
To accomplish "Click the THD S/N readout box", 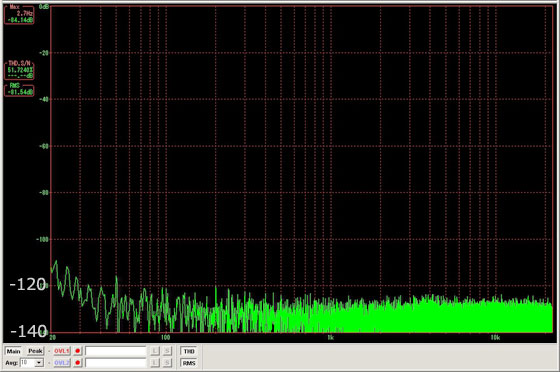I will tap(19, 70).
